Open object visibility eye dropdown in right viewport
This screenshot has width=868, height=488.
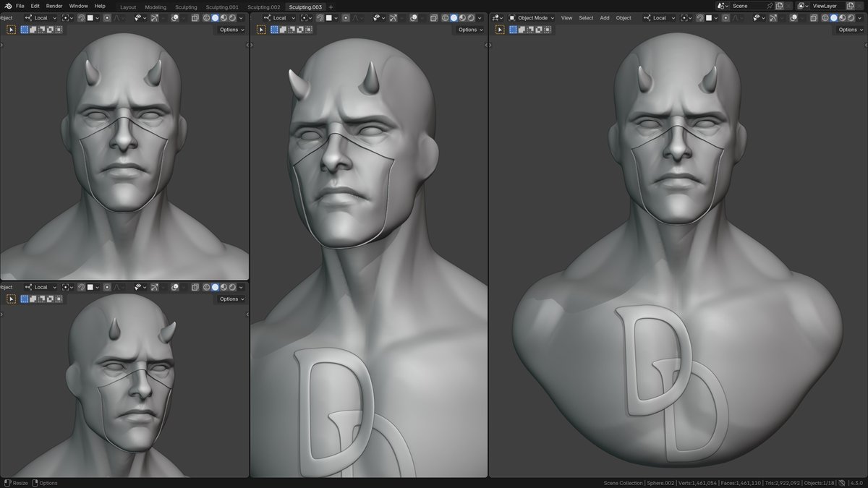pyautogui.click(x=759, y=17)
